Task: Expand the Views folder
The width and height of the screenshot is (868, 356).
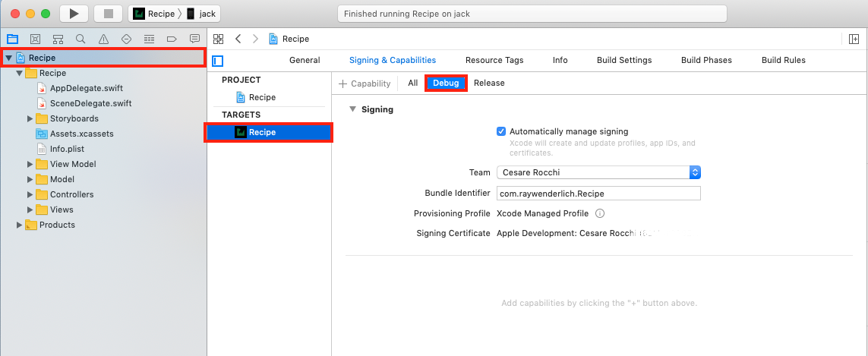Action: pos(30,210)
